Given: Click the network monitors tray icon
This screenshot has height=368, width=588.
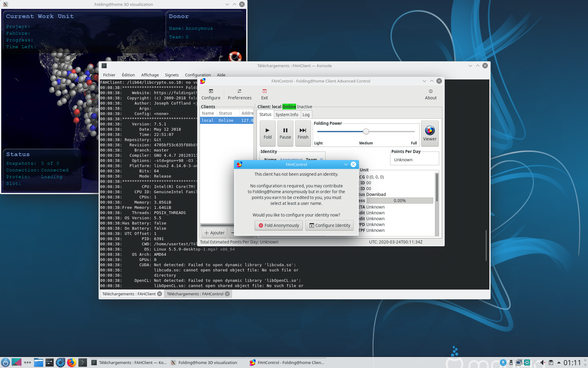Looking at the screenshot, I should pos(519,362).
